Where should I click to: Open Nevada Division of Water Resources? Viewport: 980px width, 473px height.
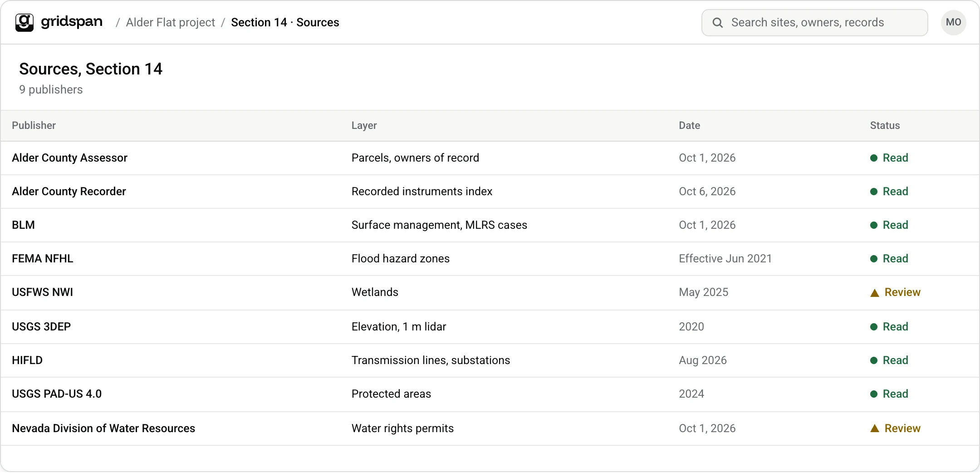(103, 429)
